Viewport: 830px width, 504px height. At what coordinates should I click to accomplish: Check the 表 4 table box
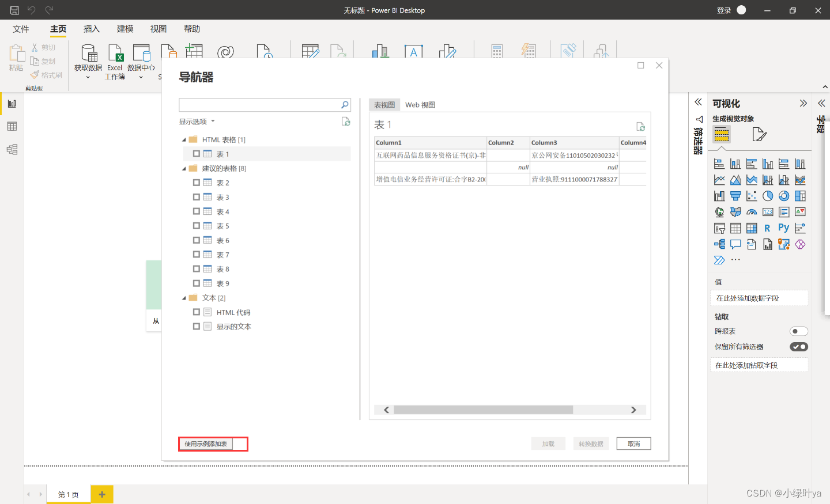click(197, 211)
